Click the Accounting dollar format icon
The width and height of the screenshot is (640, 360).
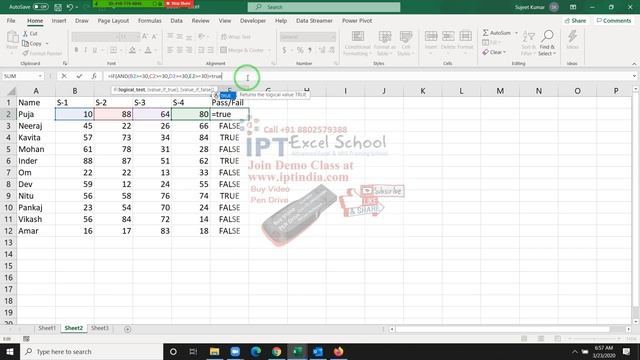click(284, 50)
